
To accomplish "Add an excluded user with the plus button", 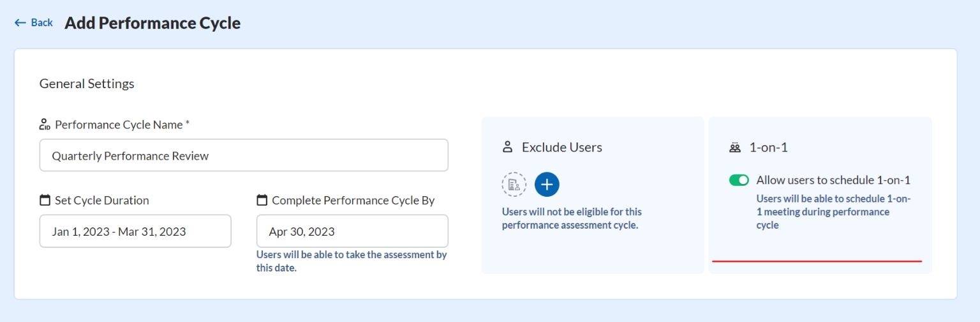I will point(547,185).
